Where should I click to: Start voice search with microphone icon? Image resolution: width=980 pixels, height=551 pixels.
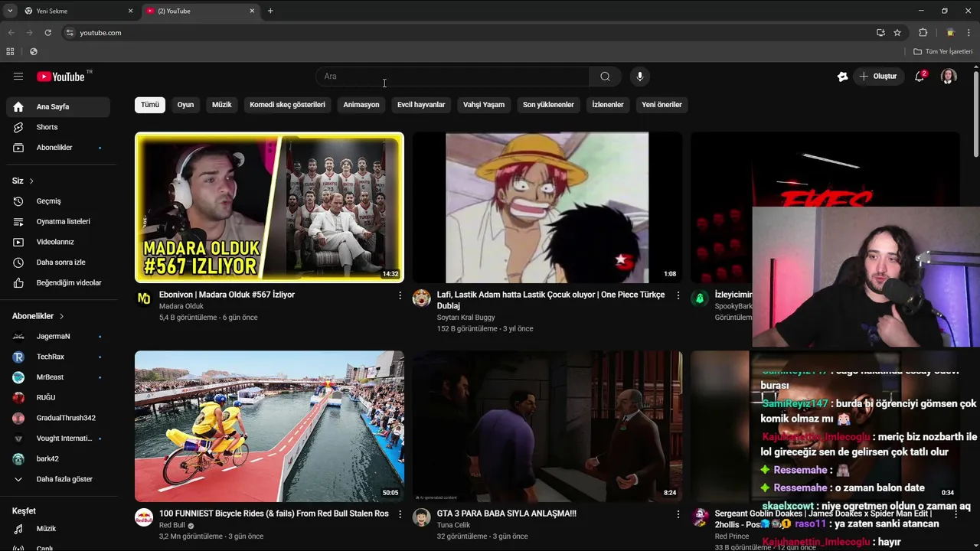tap(640, 77)
